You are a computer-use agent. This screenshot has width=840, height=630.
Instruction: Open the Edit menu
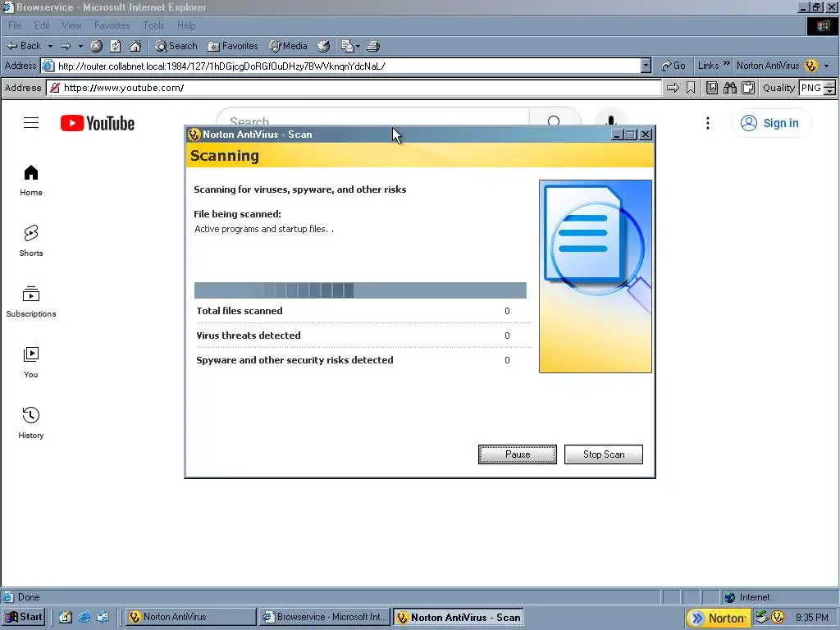coord(42,25)
